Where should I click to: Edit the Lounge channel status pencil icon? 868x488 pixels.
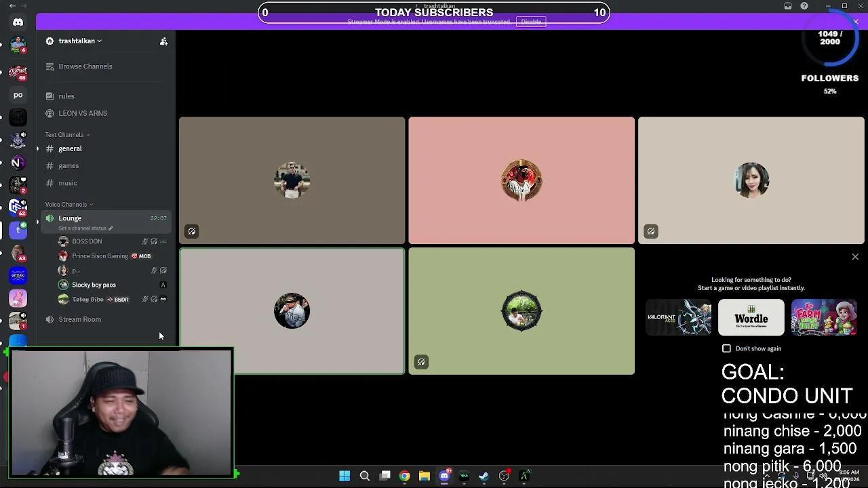pyautogui.click(x=111, y=228)
